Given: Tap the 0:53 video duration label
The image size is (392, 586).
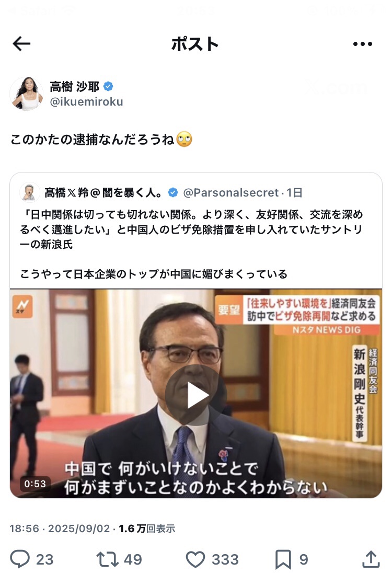Looking at the screenshot, I should coord(34,484).
